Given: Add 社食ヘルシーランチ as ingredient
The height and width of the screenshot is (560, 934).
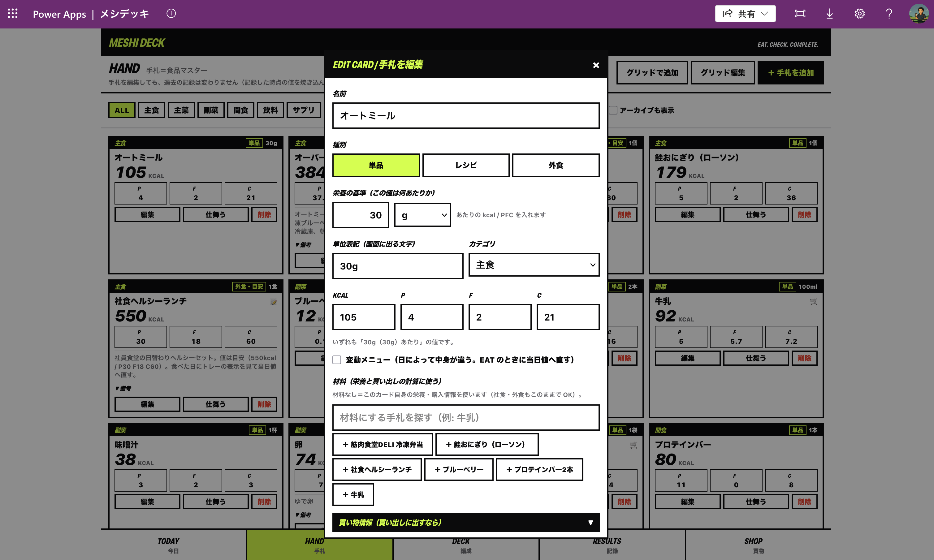Looking at the screenshot, I should 377,469.
